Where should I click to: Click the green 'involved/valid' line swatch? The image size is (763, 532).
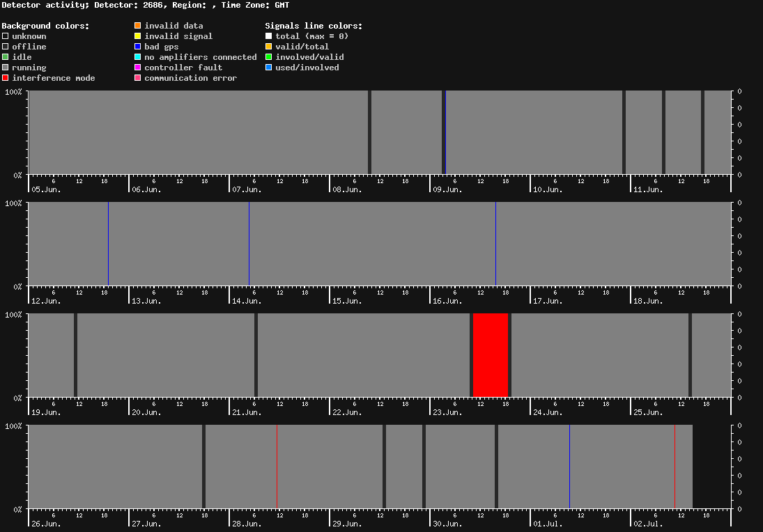[x=268, y=57]
